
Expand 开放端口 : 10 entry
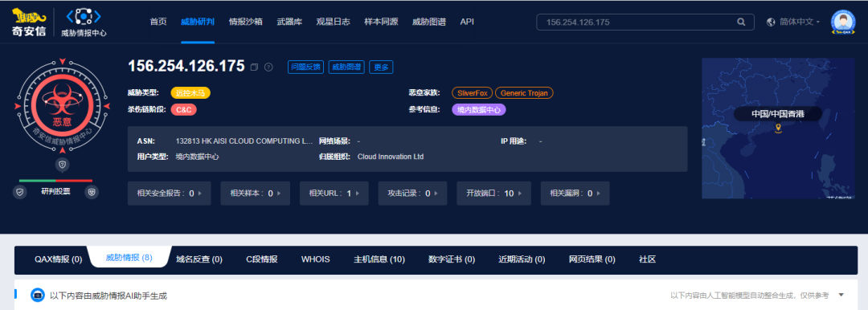click(x=494, y=194)
